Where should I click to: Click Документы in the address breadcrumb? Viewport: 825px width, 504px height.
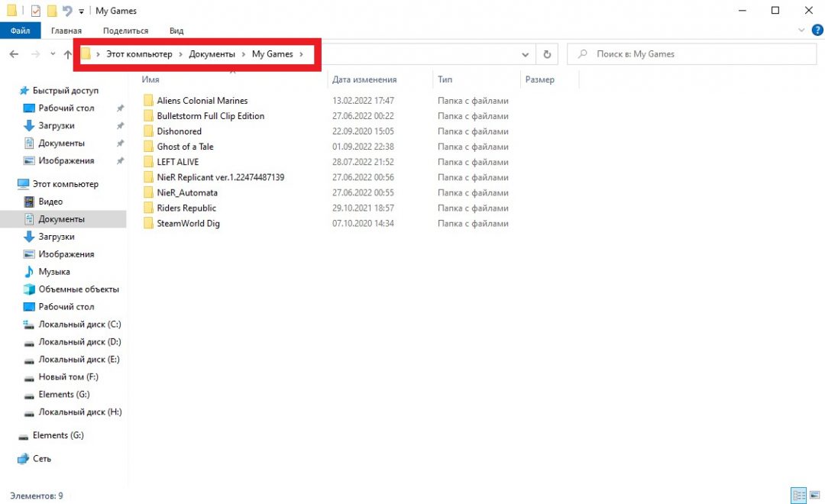point(212,54)
